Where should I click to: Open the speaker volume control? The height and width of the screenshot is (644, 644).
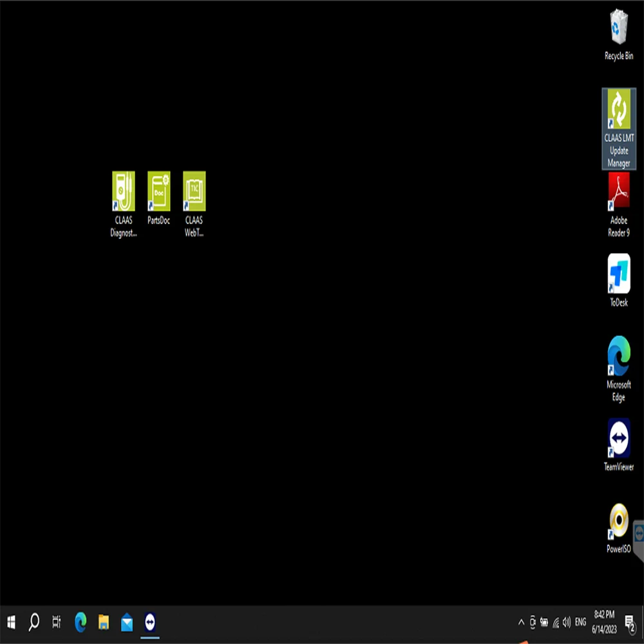click(567, 622)
